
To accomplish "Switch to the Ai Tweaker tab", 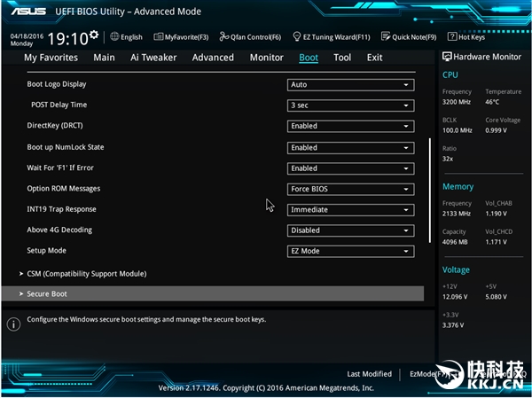I will point(153,58).
